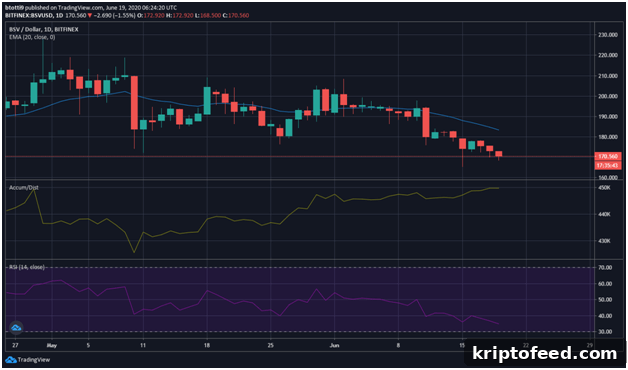Click the 17:35:43 candle countdown label
The width and height of the screenshot is (628, 370).
tap(608, 165)
